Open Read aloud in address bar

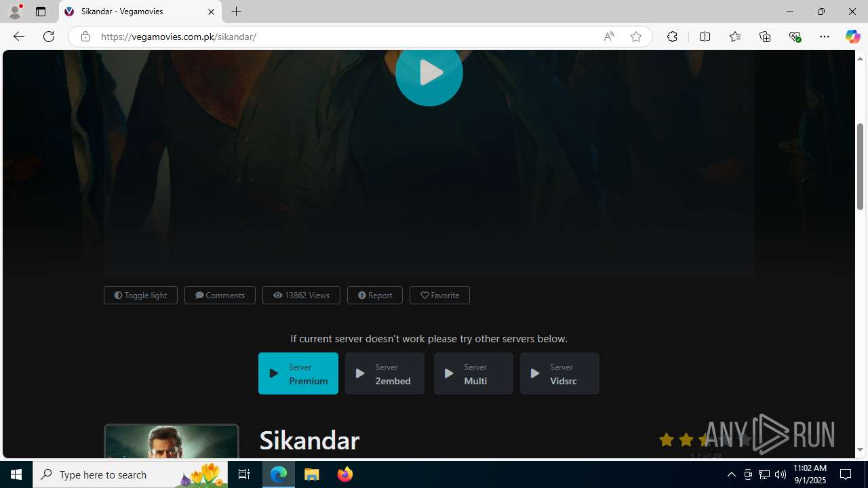pyautogui.click(x=609, y=37)
